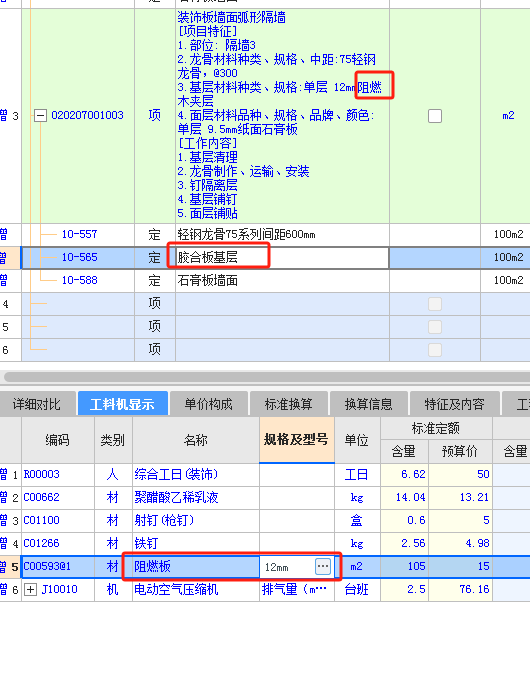Click the 100m2 unit of 10-565
The width and height of the screenshot is (530, 676).
pos(508,257)
